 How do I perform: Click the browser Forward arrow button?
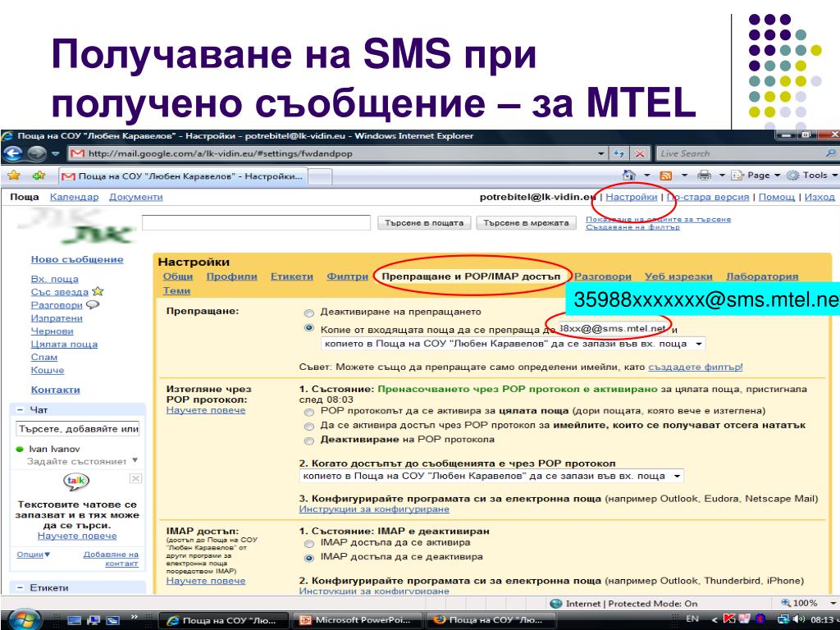(x=37, y=153)
